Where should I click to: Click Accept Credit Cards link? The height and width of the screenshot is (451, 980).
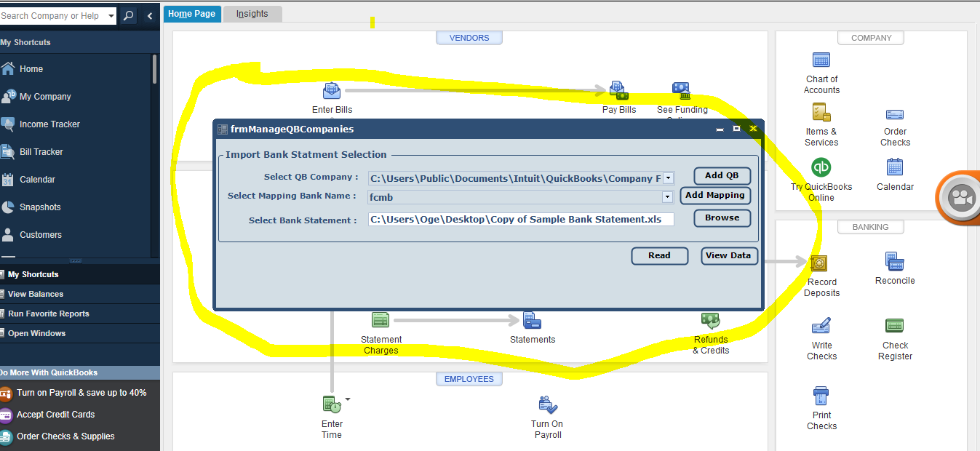(56, 415)
